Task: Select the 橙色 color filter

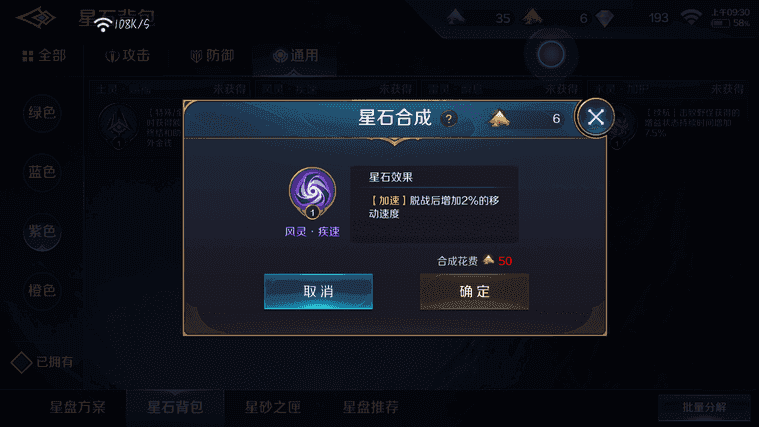Action: point(42,290)
